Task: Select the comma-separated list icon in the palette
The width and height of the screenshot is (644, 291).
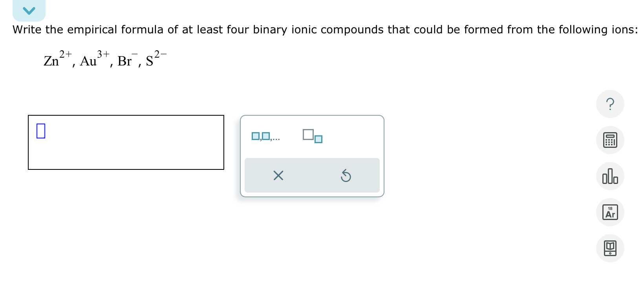Action: (266, 136)
